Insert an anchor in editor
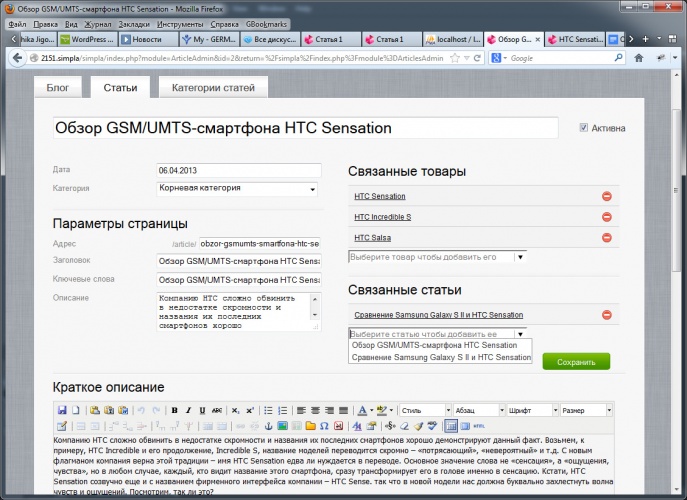The image size is (687, 500). coord(268,426)
